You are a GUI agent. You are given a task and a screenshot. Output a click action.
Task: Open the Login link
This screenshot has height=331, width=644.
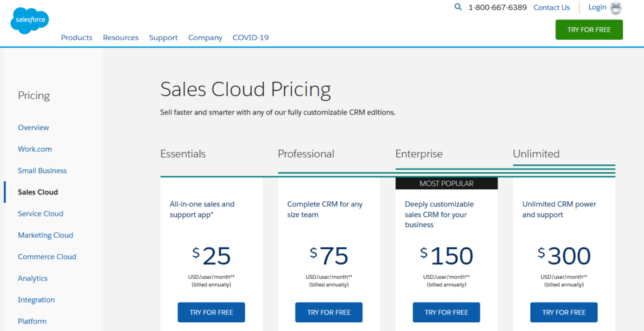click(x=597, y=8)
